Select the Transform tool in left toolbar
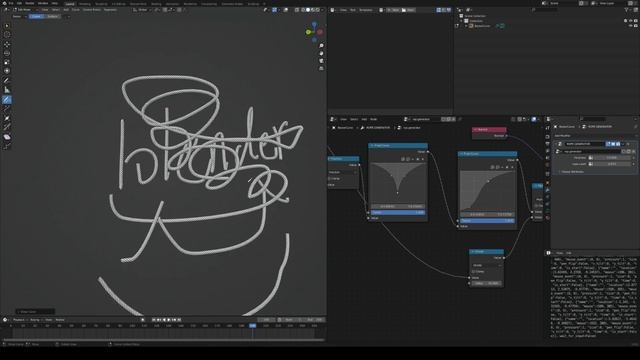 point(7,71)
